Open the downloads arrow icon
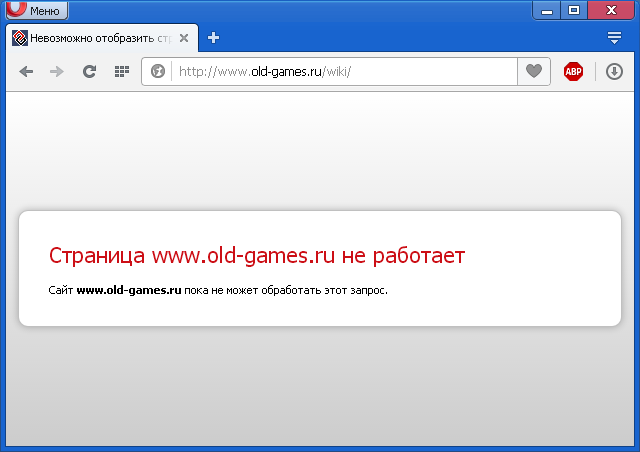The image size is (640, 452). click(614, 71)
